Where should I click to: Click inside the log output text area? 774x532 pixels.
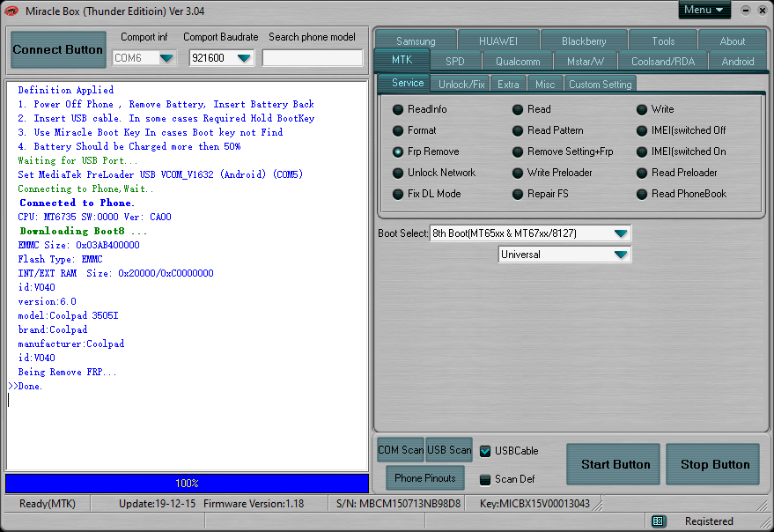pos(187,276)
